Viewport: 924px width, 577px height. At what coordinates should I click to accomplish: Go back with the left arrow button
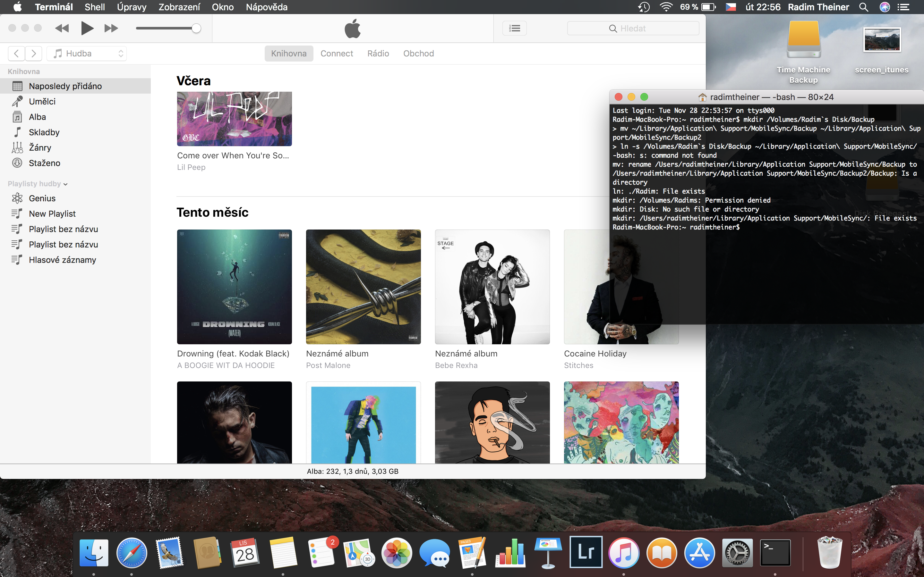tap(16, 54)
